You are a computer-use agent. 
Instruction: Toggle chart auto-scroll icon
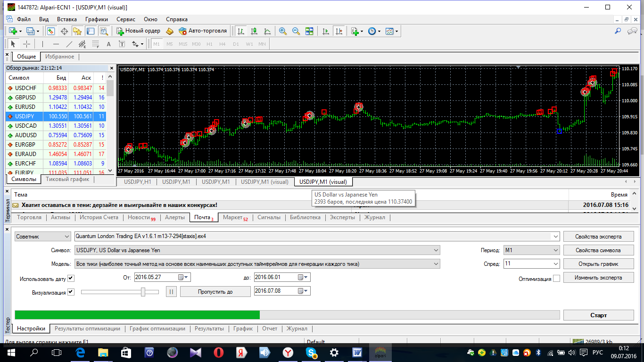326,31
